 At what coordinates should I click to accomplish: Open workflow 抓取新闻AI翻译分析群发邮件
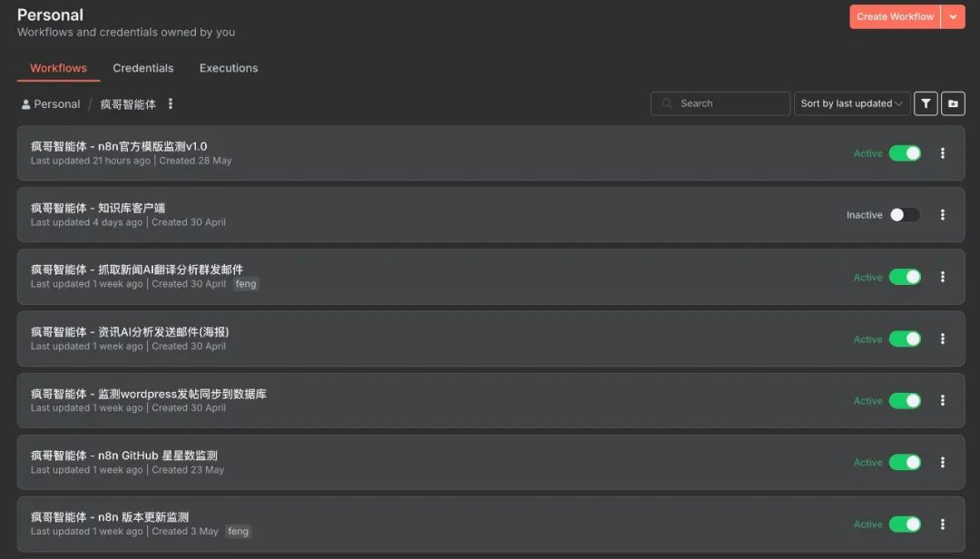(137, 270)
